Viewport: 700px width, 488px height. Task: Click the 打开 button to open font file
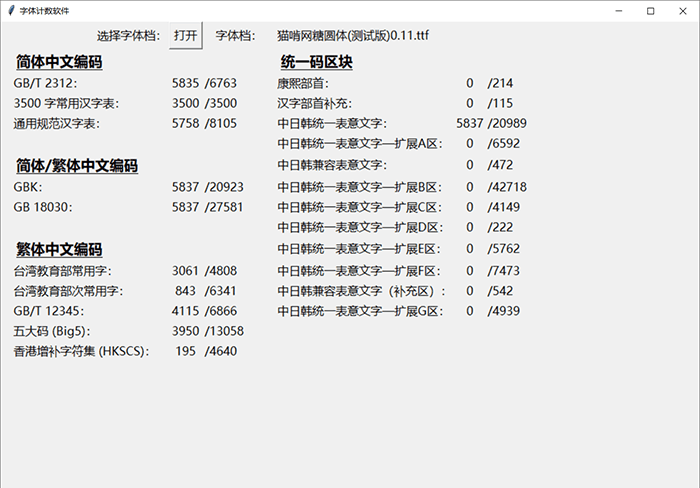[186, 35]
